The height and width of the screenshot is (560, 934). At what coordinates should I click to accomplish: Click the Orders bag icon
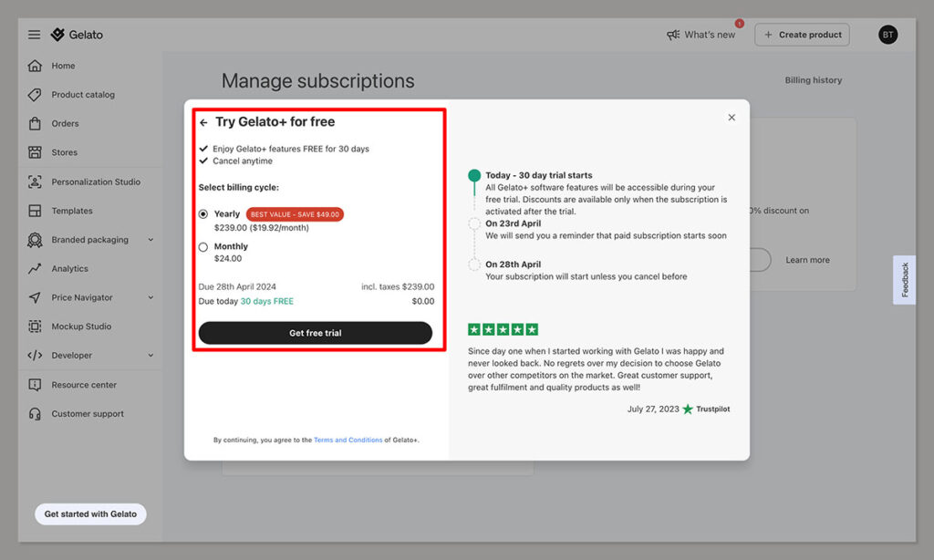35,123
